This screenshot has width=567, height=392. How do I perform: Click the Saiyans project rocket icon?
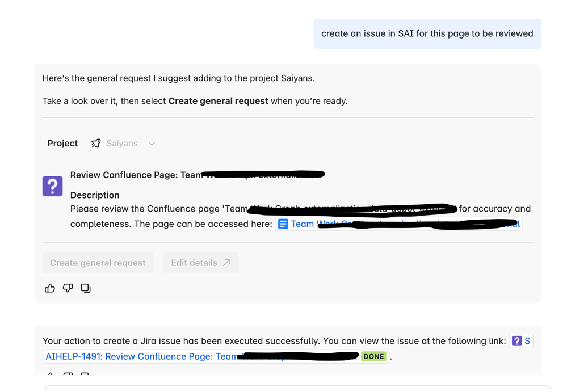pyautogui.click(x=96, y=144)
